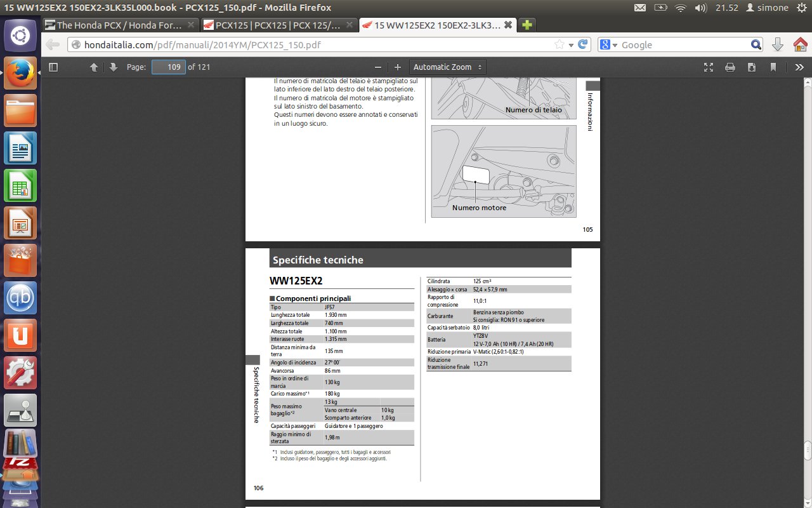
Task: Click Firefox icon in launcher
Action: coord(21,73)
